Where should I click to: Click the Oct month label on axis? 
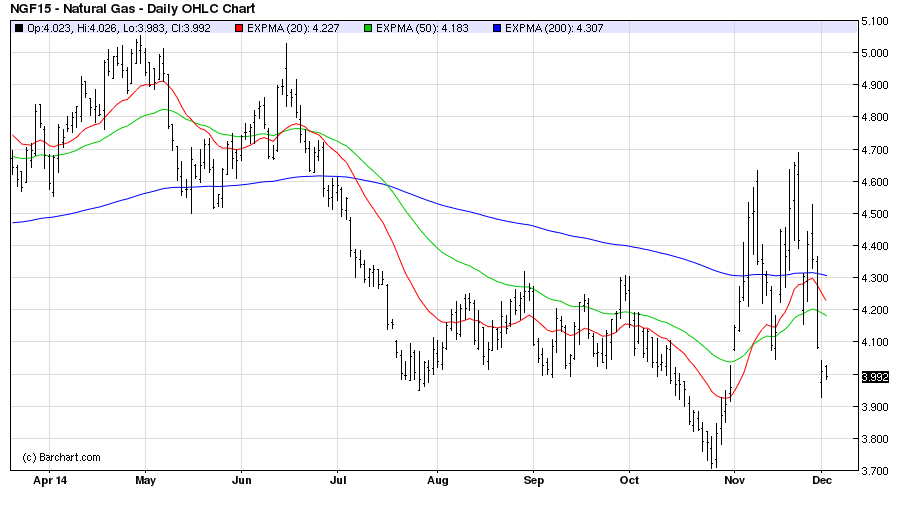tap(629, 479)
